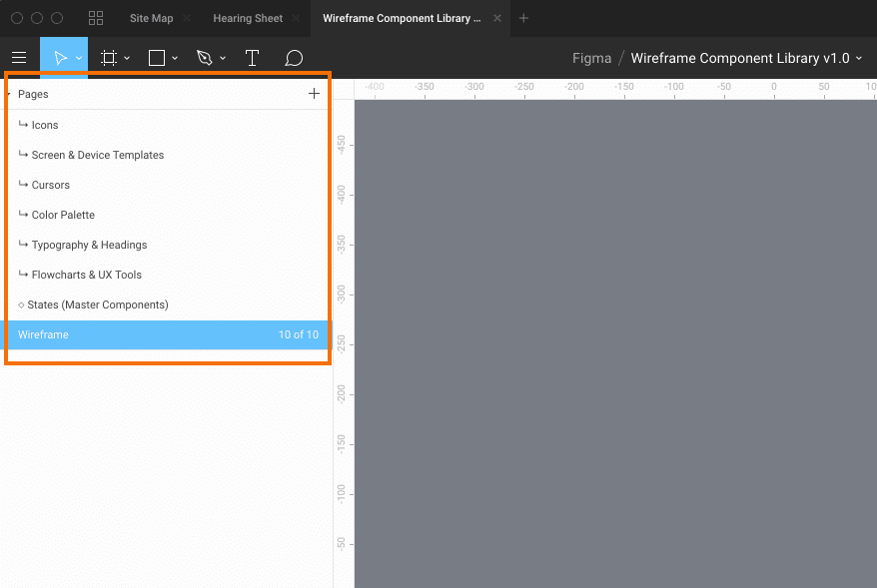
Task: Open Flowcharts & UX Tools page
Action: 167,275
